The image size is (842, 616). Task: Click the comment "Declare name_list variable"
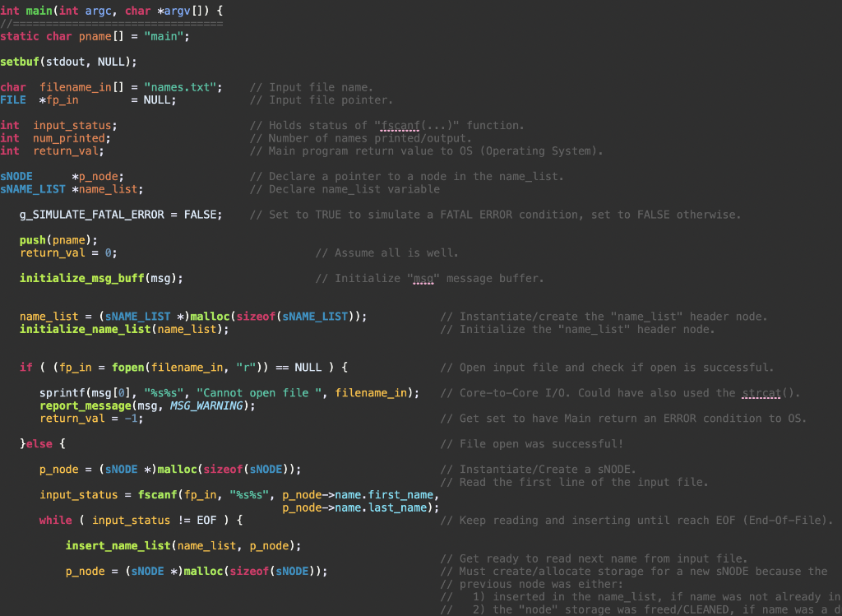coord(345,189)
